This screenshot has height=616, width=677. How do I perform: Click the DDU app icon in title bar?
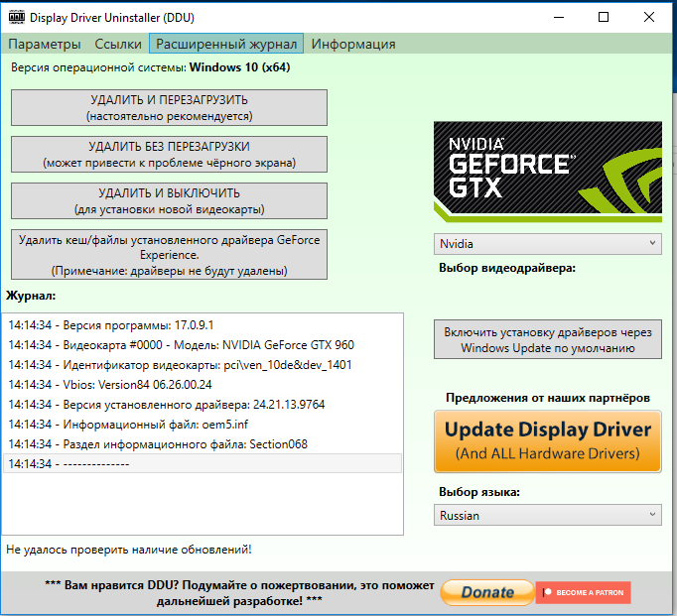17,17
